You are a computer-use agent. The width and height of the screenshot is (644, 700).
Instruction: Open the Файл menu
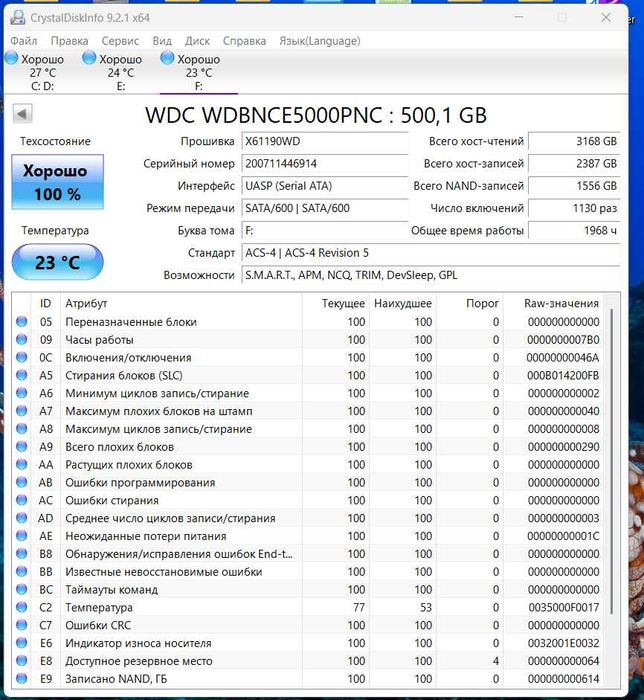pyautogui.click(x=24, y=41)
